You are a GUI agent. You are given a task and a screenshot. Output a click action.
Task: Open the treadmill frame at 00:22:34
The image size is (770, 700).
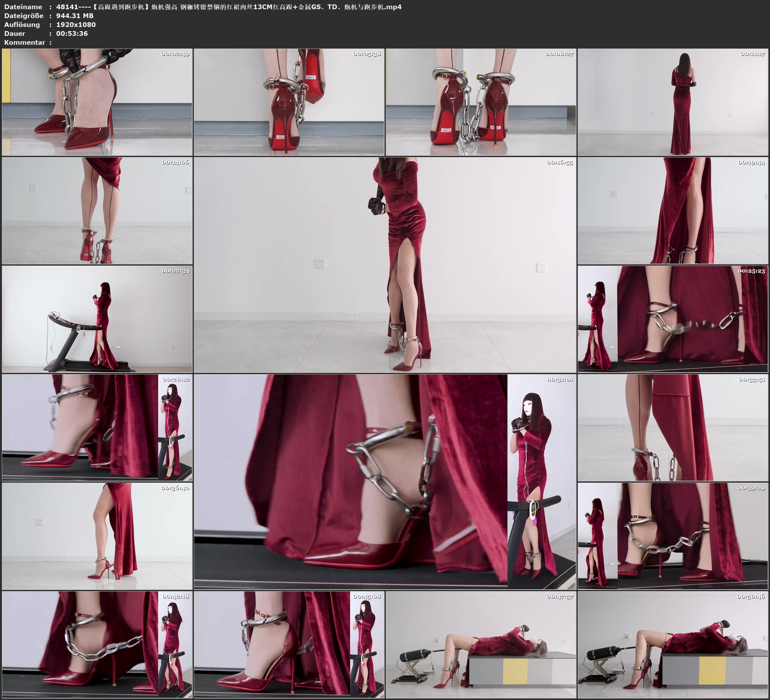coord(97,319)
